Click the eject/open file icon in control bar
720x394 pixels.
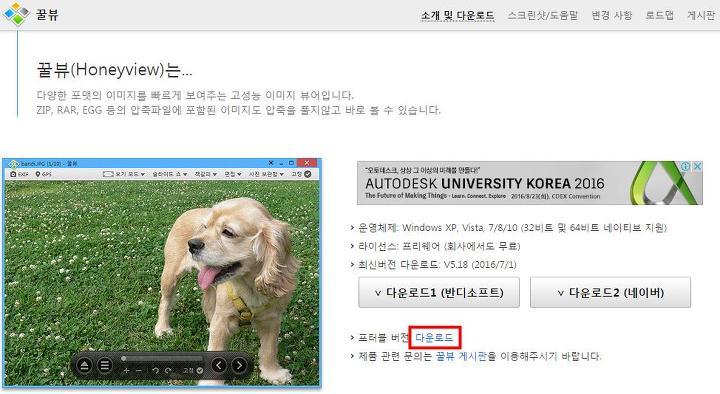coord(84,366)
